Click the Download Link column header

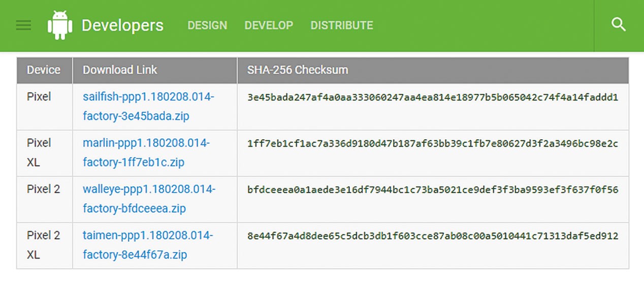click(120, 70)
